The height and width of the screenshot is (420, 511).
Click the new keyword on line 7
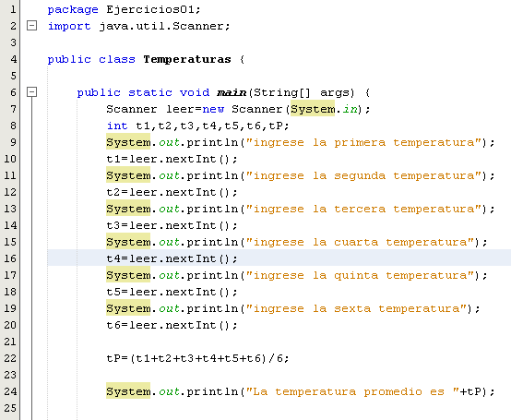pos(213,109)
